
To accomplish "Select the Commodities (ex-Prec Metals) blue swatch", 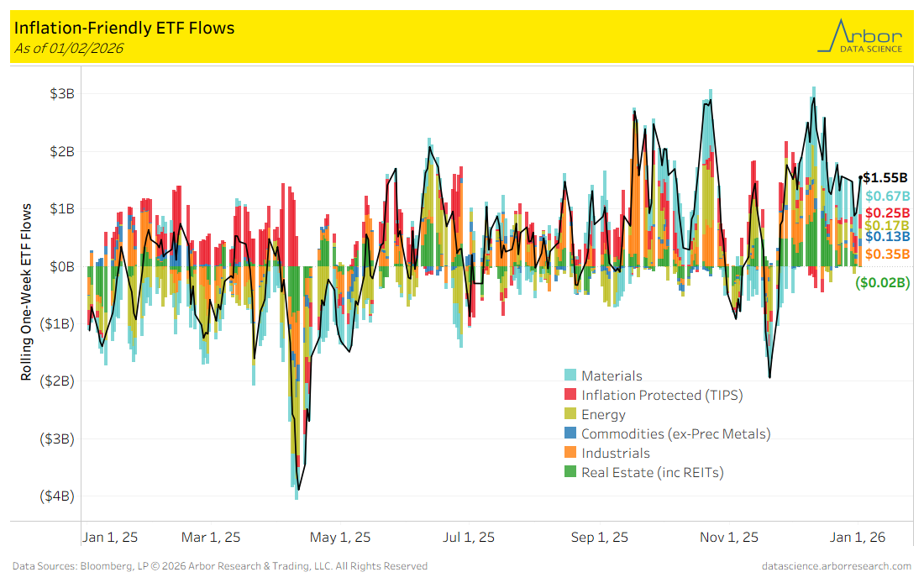I will pos(570,434).
